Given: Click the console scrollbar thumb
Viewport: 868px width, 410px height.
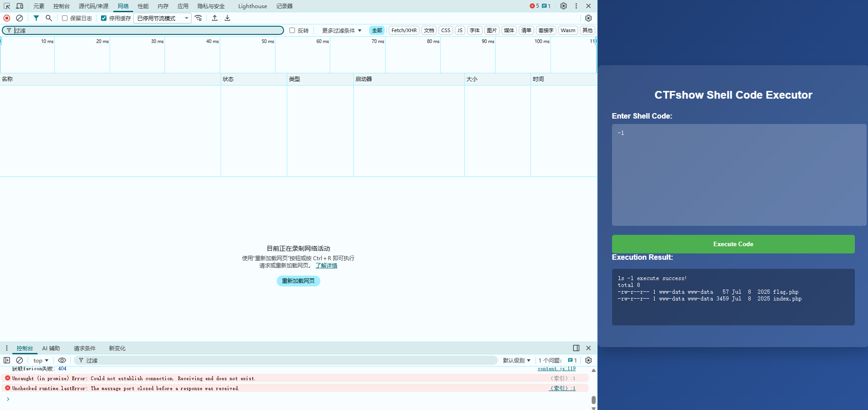Looking at the screenshot, I should point(593,400).
